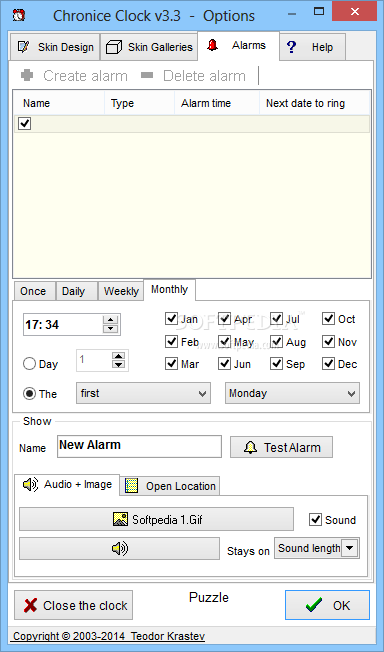The width and height of the screenshot is (384, 652).
Task: Select the Weekly alarm tab
Action: pos(121,291)
